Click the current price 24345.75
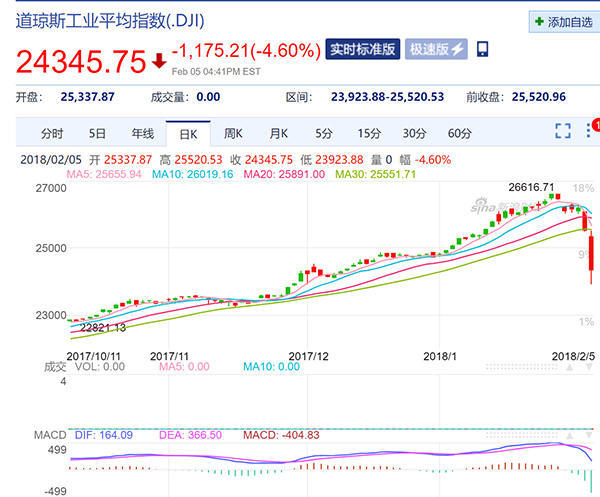Screen dimensions: 600x497 point(81,62)
